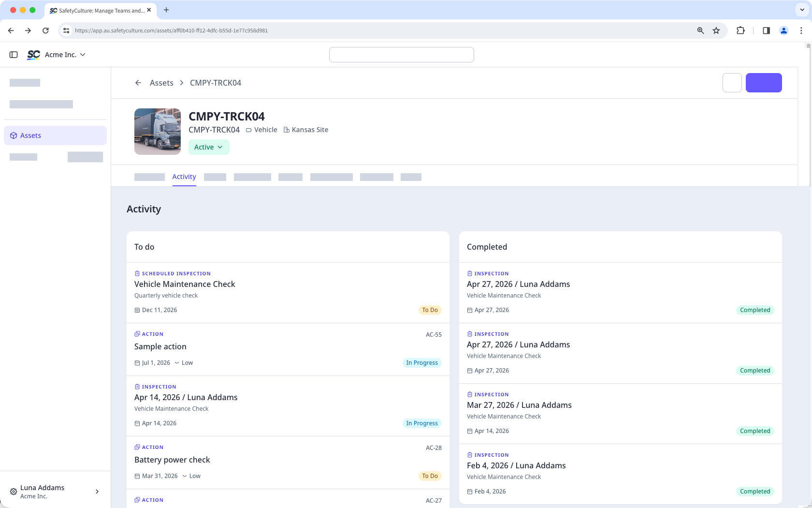This screenshot has height=508, width=812.
Task: Open the Apr 14, 2026 / Luna Addams inspection
Action: [x=288, y=406]
